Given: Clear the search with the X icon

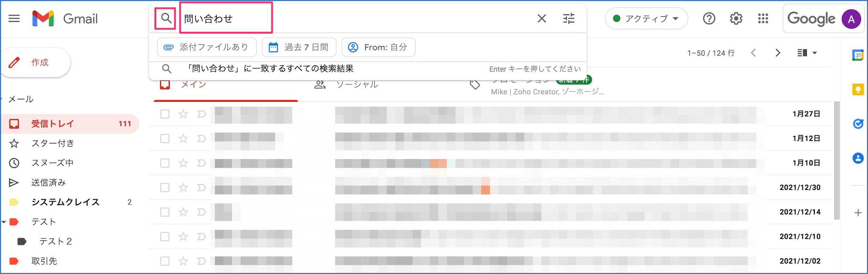Looking at the screenshot, I should 542,18.
